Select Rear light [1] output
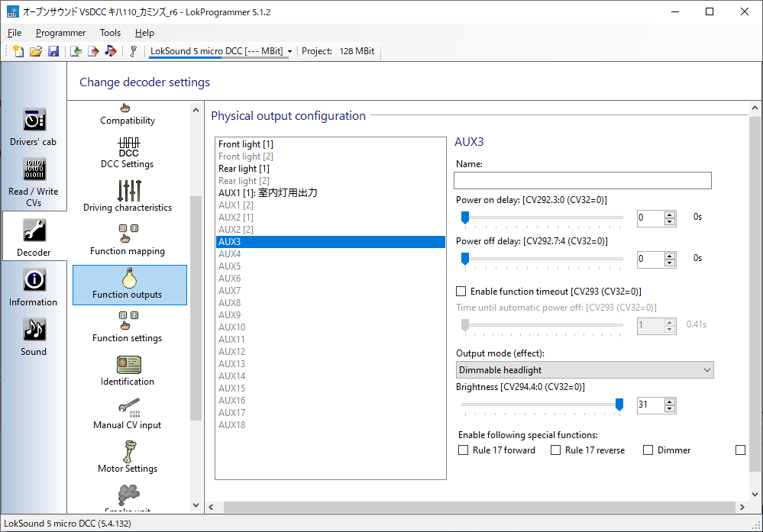This screenshot has width=763, height=532. (x=331, y=169)
